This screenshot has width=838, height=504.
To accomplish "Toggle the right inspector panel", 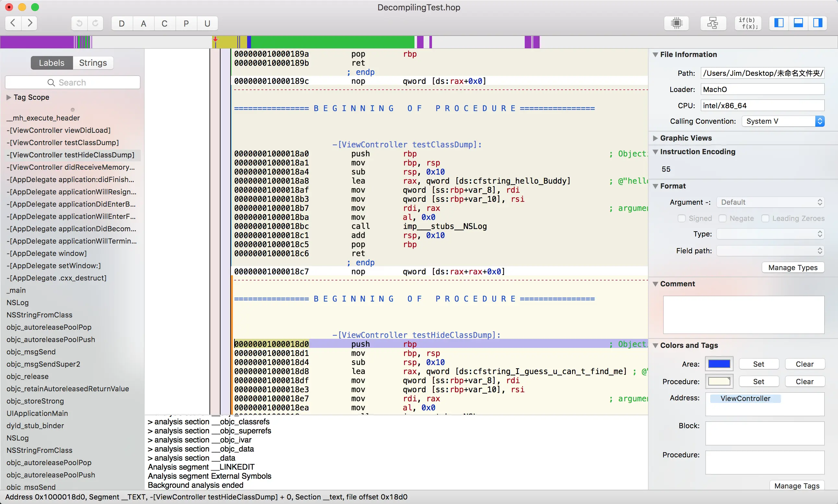I will 818,23.
